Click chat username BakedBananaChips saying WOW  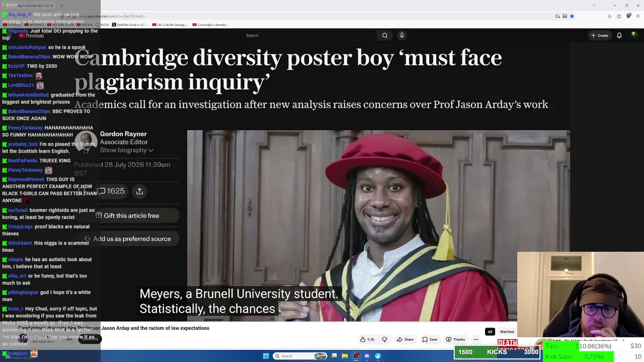(29, 57)
